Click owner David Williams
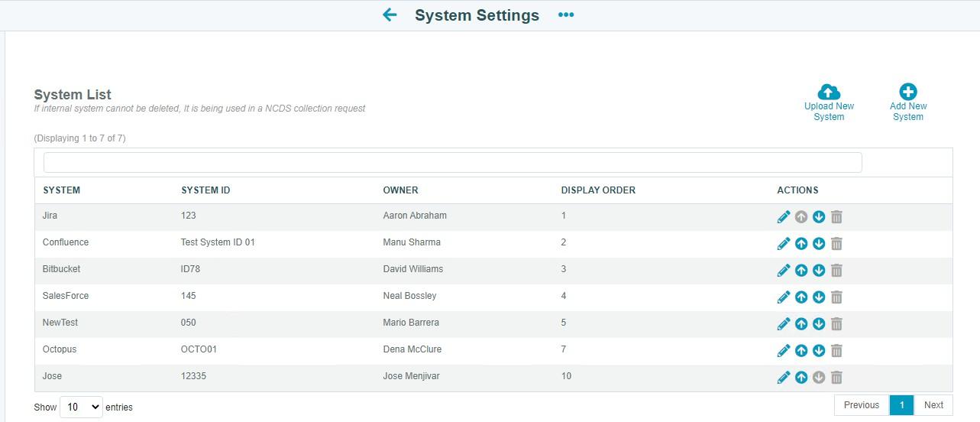Viewport: 980px width, 422px height. [413, 269]
